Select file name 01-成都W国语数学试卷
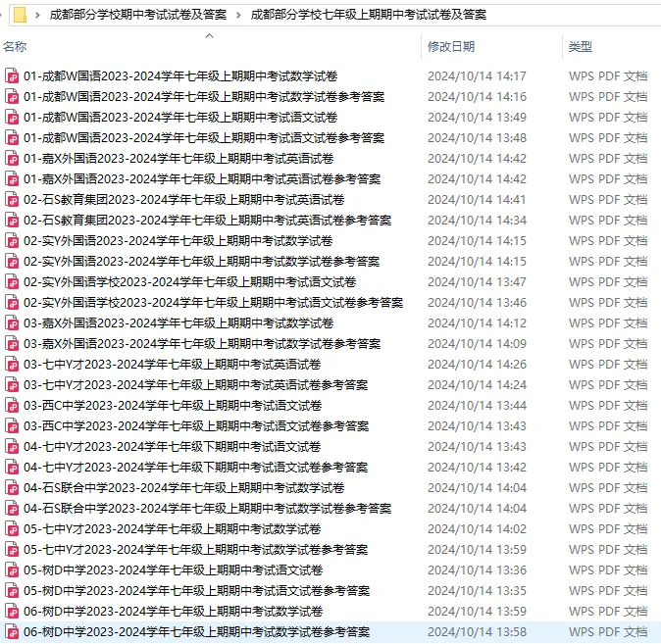The height and width of the screenshot is (644, 661). [x=180, y=75]
